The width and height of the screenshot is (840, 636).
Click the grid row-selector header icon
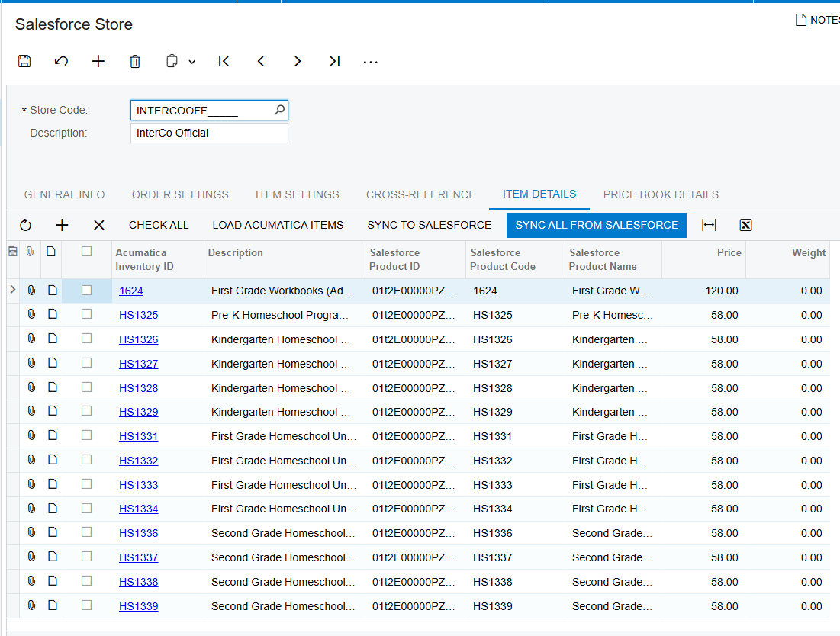click(13, 251)
